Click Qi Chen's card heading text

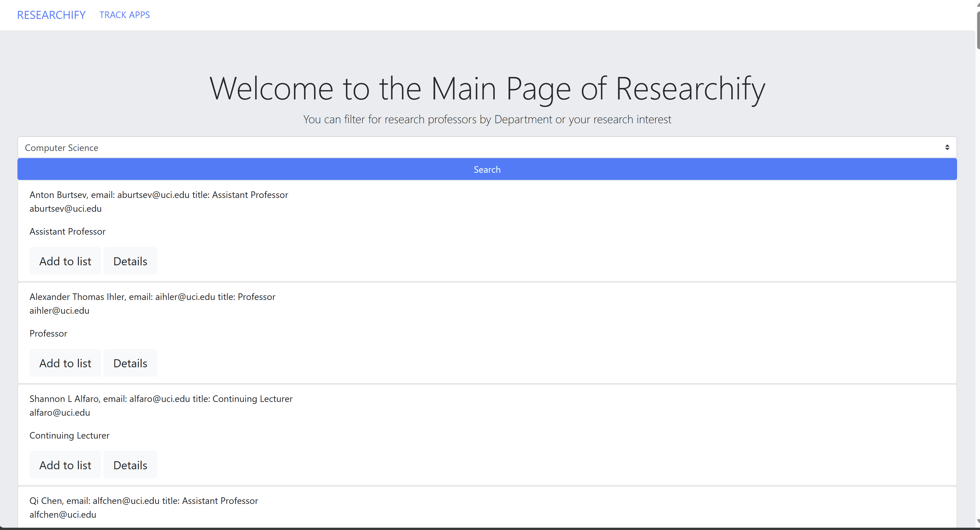click(143, 501)
